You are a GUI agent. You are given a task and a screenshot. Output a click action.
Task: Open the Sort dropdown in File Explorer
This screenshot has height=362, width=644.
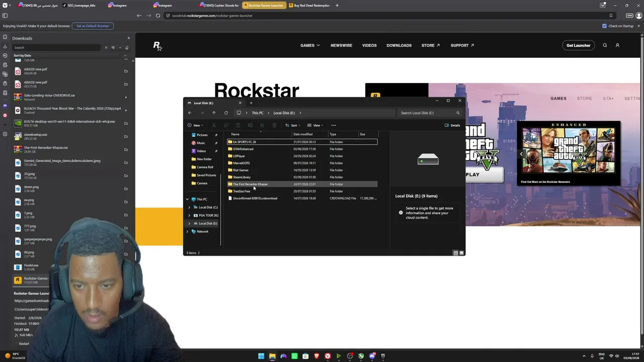(x=293, y=125)
